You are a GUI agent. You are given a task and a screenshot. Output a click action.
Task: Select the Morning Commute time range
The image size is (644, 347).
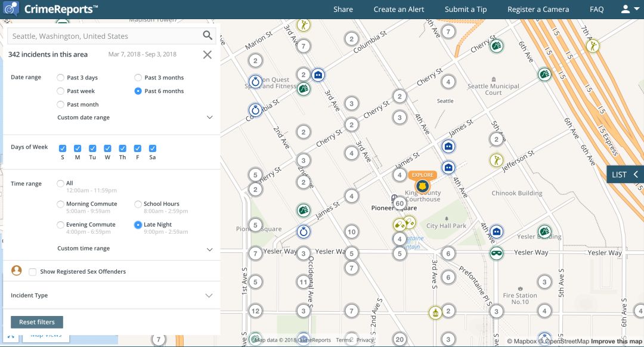pos(60,204)
